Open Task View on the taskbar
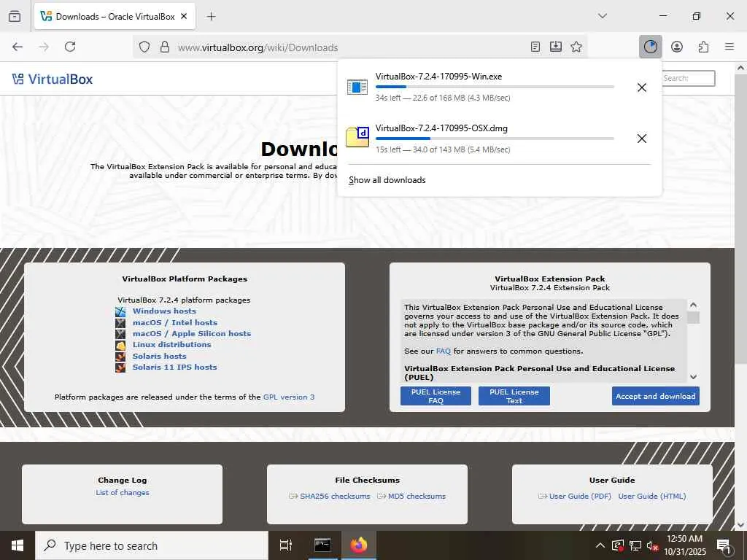The width and height of the screenshot is (747, 560). tap(286, 545)
